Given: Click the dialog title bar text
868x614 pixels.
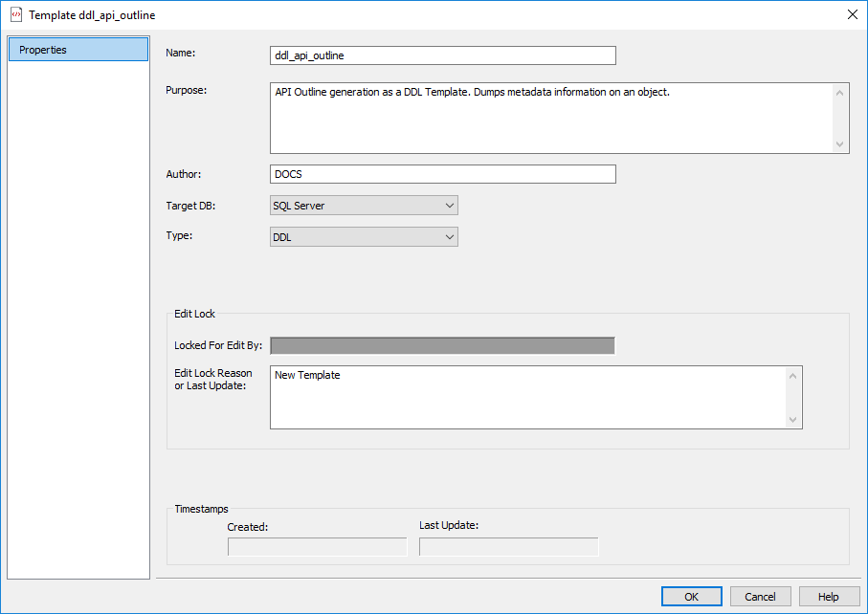Looking at the screenshot, I should pos(92,15).
